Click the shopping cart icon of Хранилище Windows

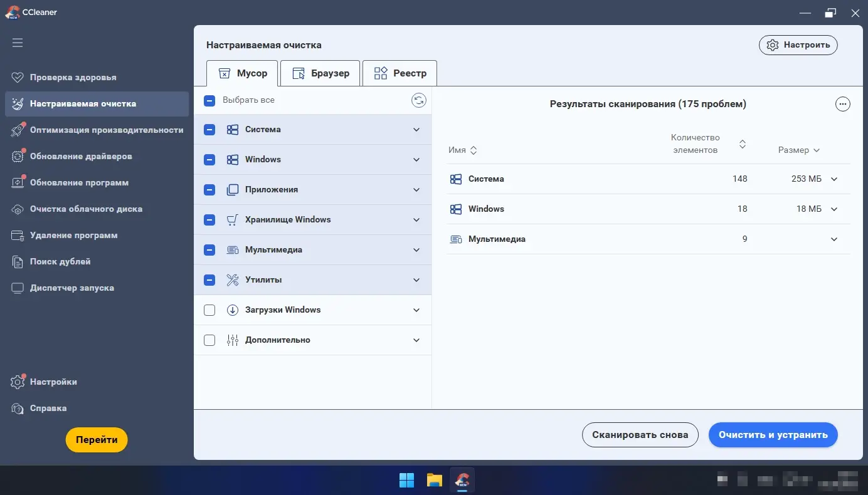[233, 220]
